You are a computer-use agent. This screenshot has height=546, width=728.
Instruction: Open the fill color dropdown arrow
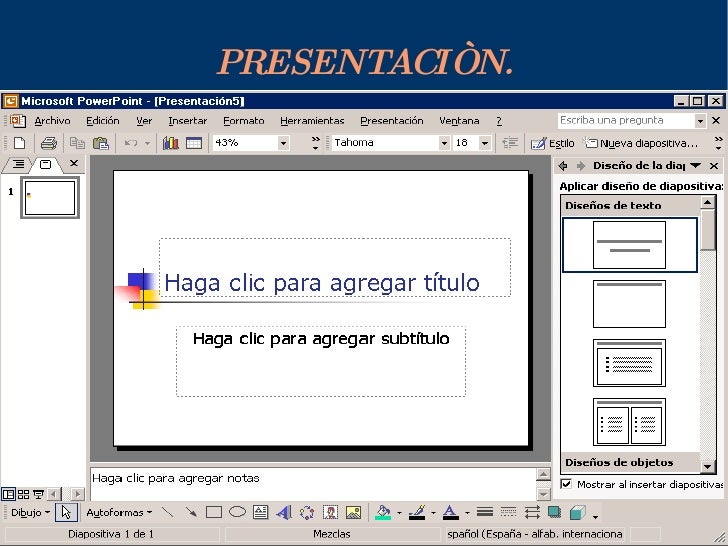click(399, 513)
